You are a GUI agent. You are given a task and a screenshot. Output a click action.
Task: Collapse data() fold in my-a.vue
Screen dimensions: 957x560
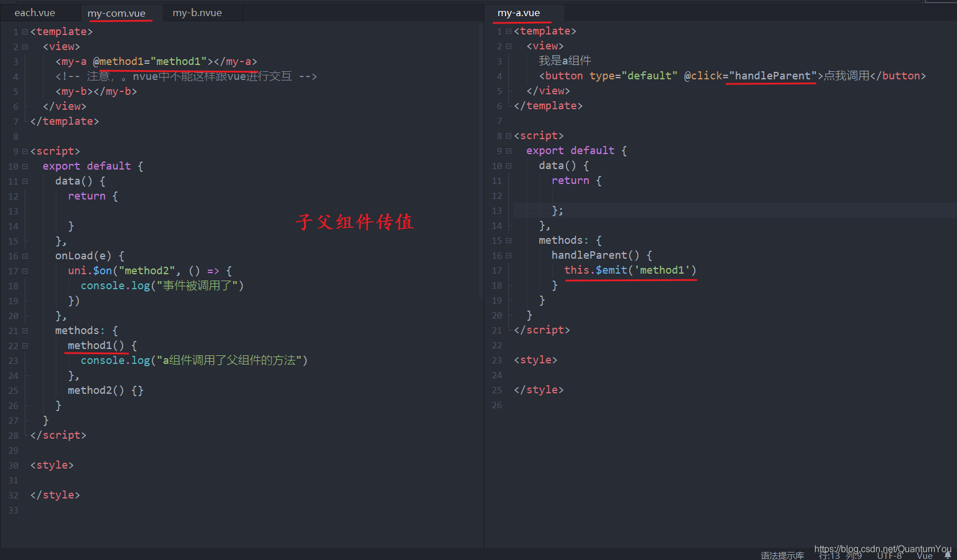(508, 166)
